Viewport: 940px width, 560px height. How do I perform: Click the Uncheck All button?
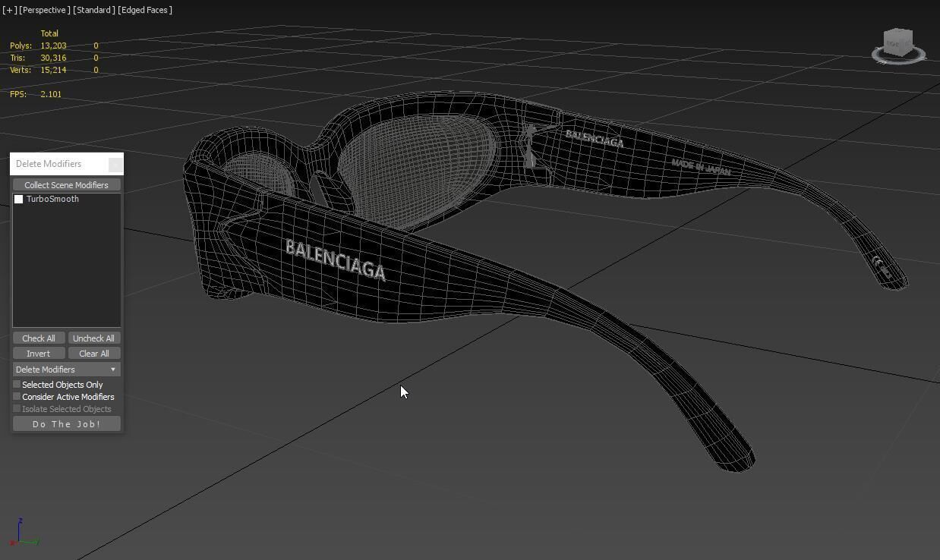tap(94, 338)
